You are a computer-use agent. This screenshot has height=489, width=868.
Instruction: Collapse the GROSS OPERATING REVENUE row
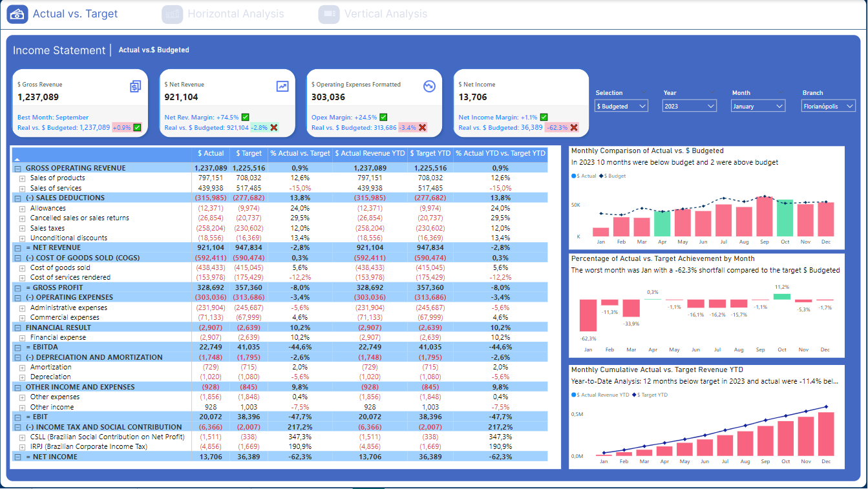pyautogui.click(x=17, y=168)
